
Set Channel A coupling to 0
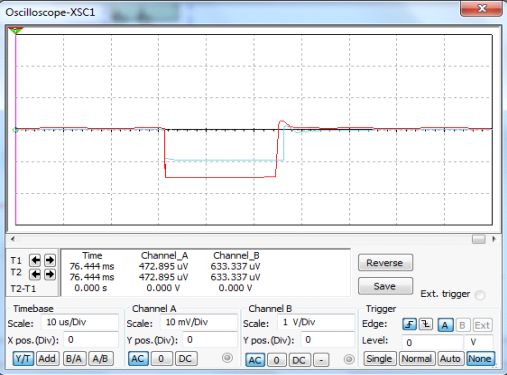point(161,359)
